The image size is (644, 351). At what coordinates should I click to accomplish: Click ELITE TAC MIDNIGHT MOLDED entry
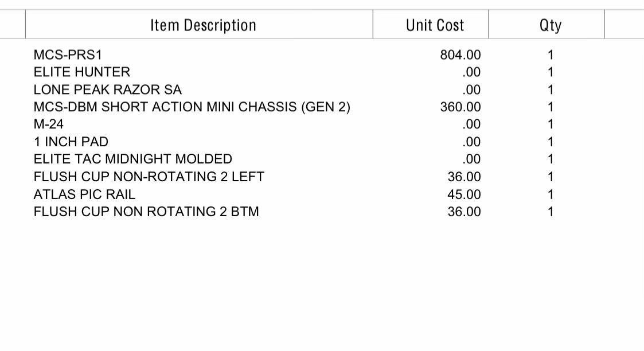coord(132,159)
